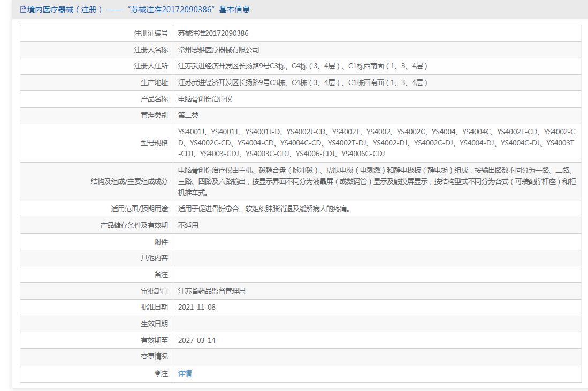Click the registrant address in 注册人住所 row
Image resolution: width=588 pixels, height=391 pixels.
point(303,66)
